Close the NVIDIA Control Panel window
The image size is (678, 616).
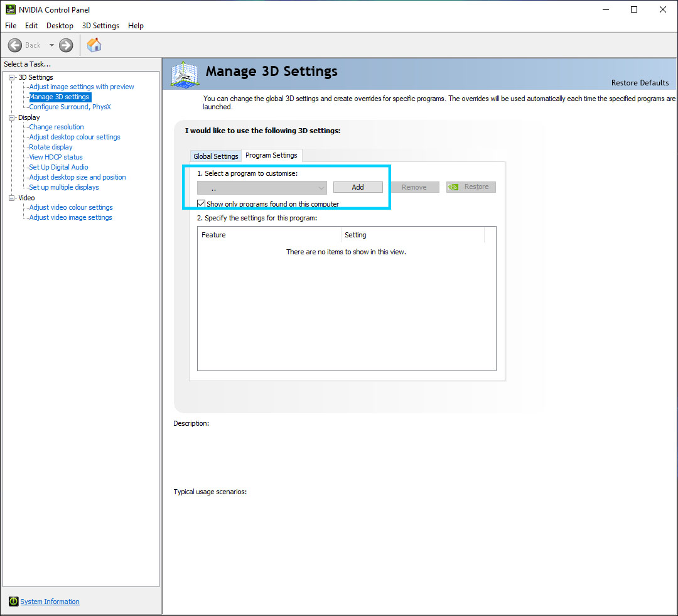click(x=662, y=9)
